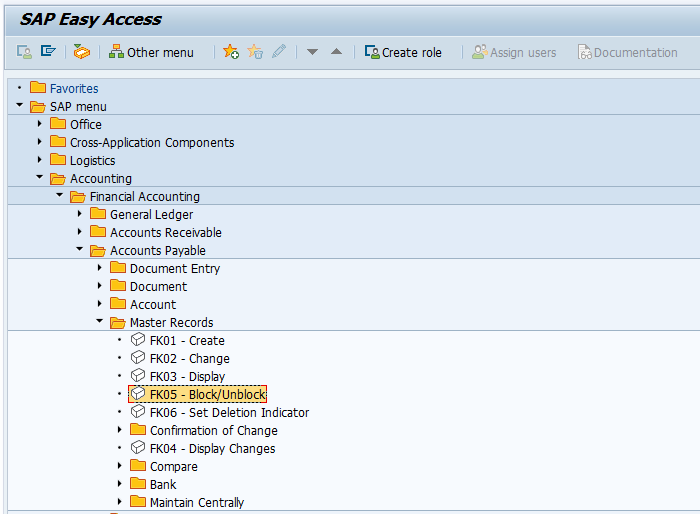
Task: Click the Compare folder icon
Action: (138, 465)
